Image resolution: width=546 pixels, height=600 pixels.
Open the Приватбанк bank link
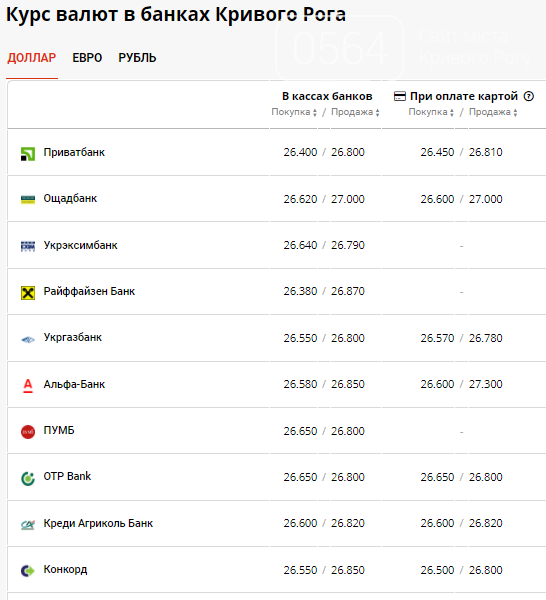pyautogui.click(x=74, y=152)
